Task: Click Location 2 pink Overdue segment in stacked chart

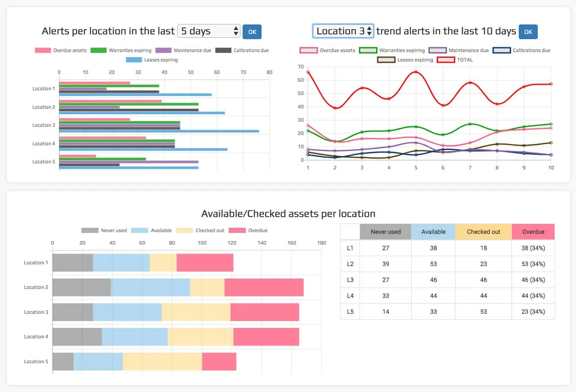Action: [264, 287]
